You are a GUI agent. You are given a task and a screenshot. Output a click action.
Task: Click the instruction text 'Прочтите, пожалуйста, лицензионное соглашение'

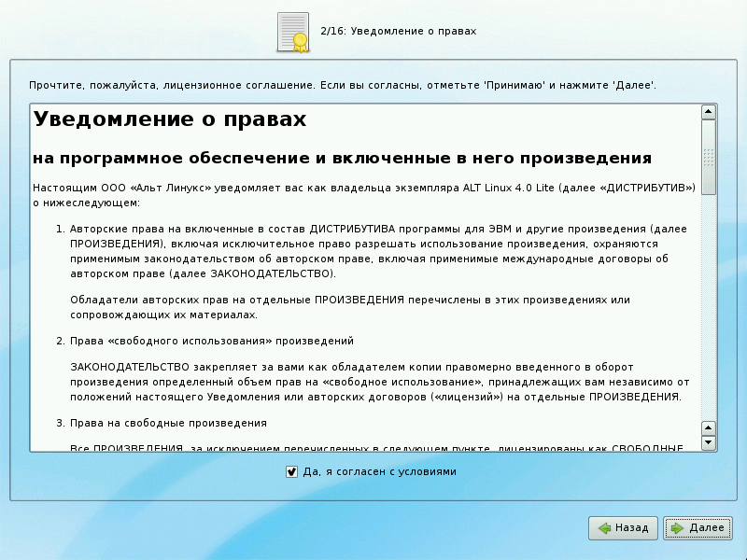pos(342,85)
